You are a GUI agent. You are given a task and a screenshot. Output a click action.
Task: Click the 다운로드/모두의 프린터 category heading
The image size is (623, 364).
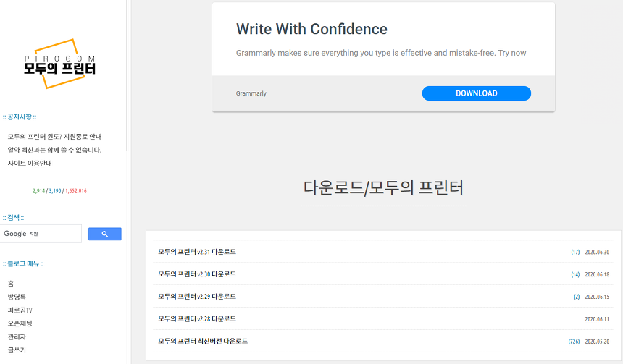tap(383, 188)
